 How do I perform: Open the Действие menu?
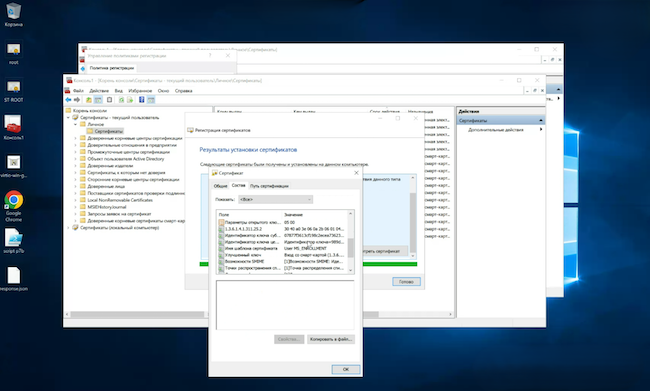(x=99, y=91)
